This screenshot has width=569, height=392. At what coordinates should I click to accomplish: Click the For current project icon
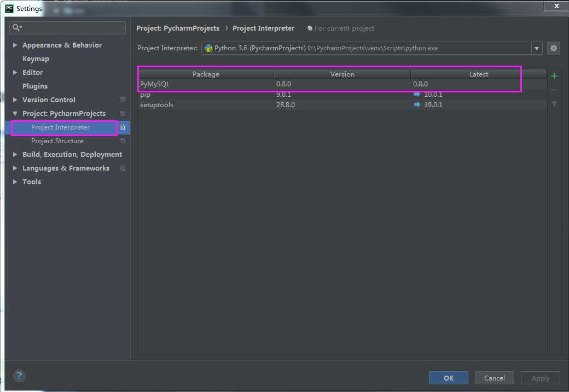click(310, 28)
